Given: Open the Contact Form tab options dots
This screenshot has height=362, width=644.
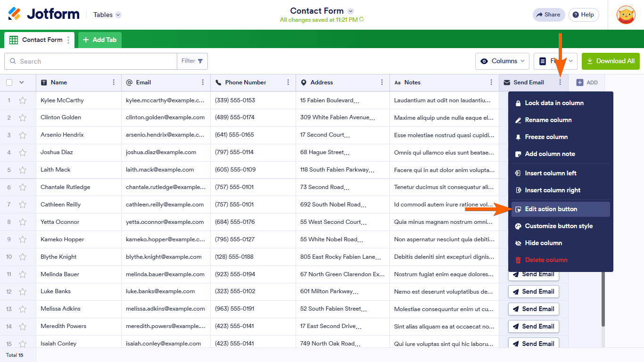Looking at the screenshot, I should (68, 40).
